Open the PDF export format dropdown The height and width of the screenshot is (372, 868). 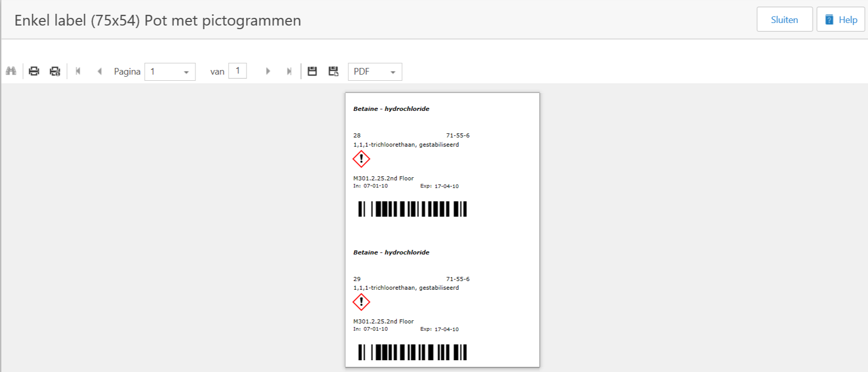[x=375, y=72]
